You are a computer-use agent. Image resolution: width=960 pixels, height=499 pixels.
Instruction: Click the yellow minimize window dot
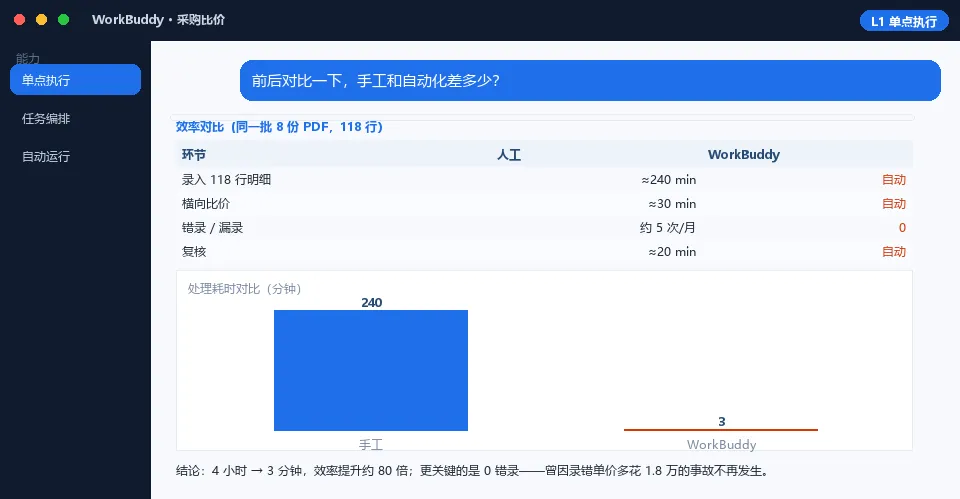coord(42,20)
